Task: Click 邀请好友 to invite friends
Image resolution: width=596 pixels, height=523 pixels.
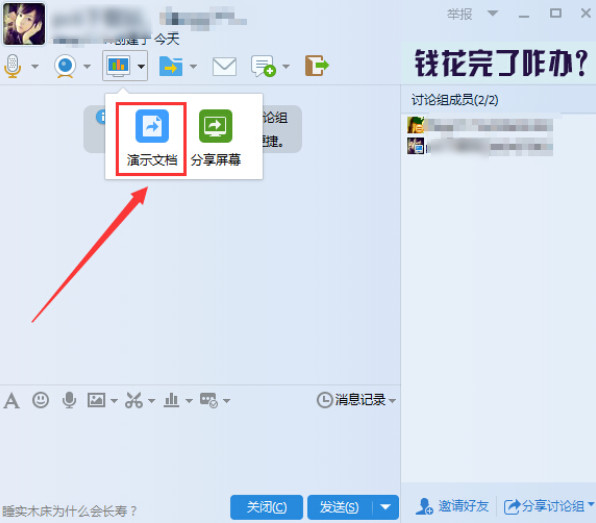Action: pyautogui.click(x=452, y=506)
